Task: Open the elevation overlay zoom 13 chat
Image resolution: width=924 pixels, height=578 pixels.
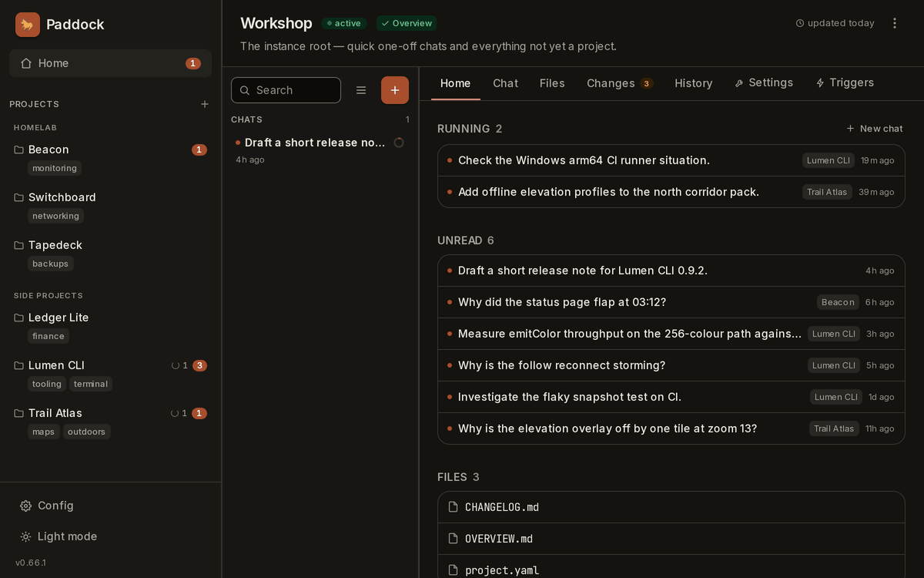Action: (671, 428)
